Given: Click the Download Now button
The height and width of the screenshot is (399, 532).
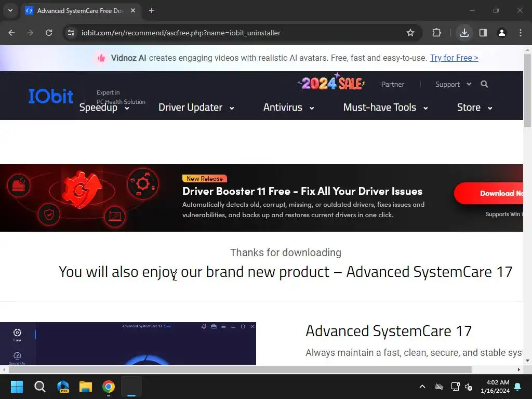Looking at the screenshot, I should 488,193.
